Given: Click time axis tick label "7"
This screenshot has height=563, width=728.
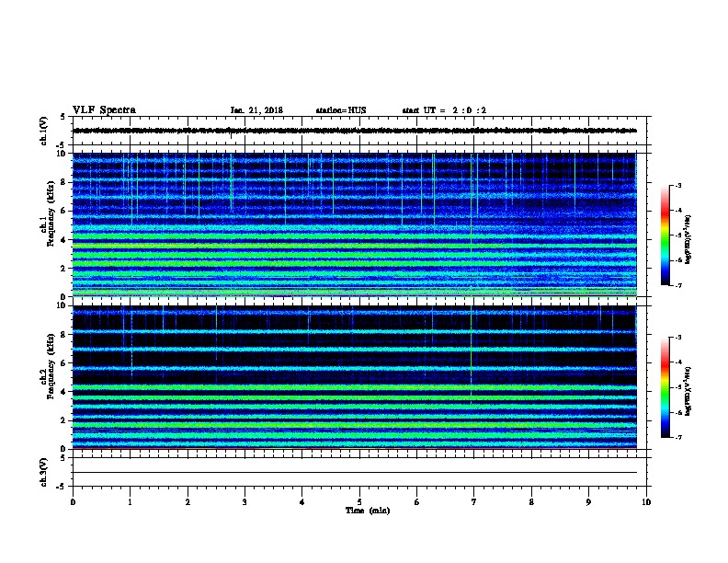Looking at the screenshot, I should pos(474,501).
